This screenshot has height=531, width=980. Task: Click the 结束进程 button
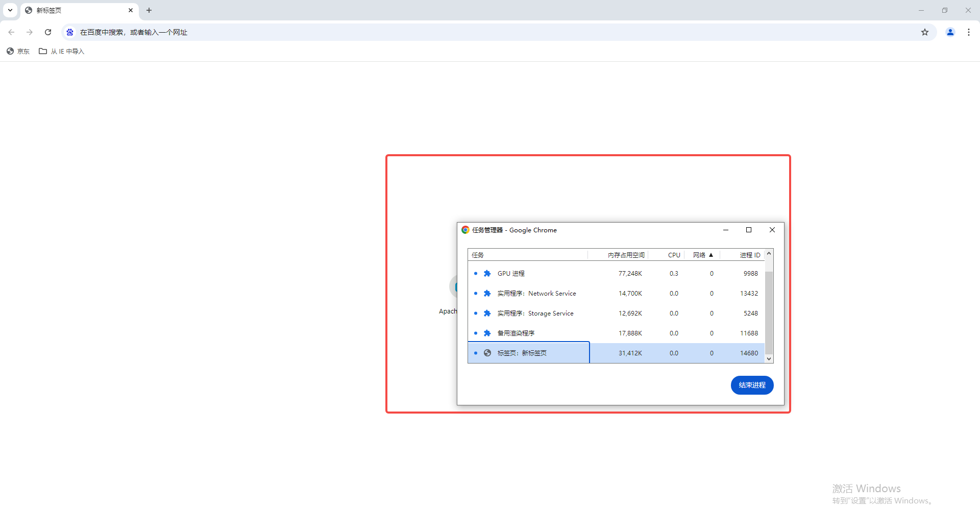coord(752,385)
